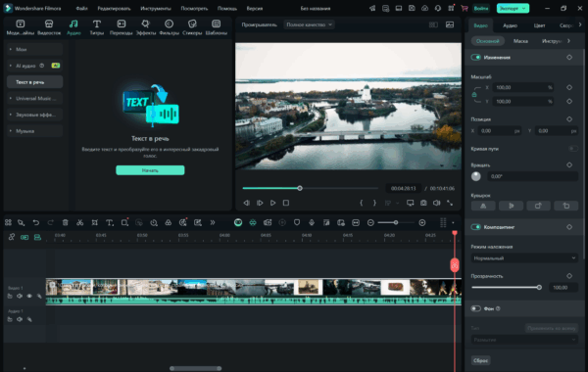Click the undo arrow in timeline toolbar
Viewport: 588px width, 372px height.
coord(35,222)
